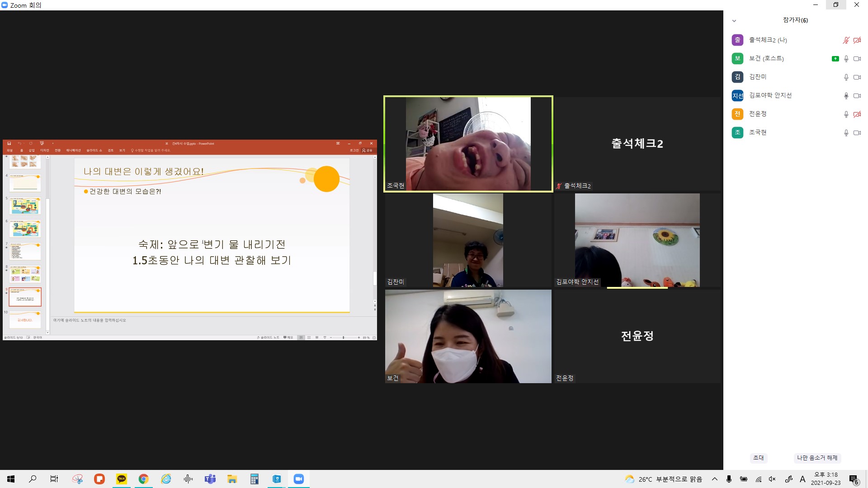Open Windows Start menu
The image size is (868, 488).
click(x=11, y=479)
